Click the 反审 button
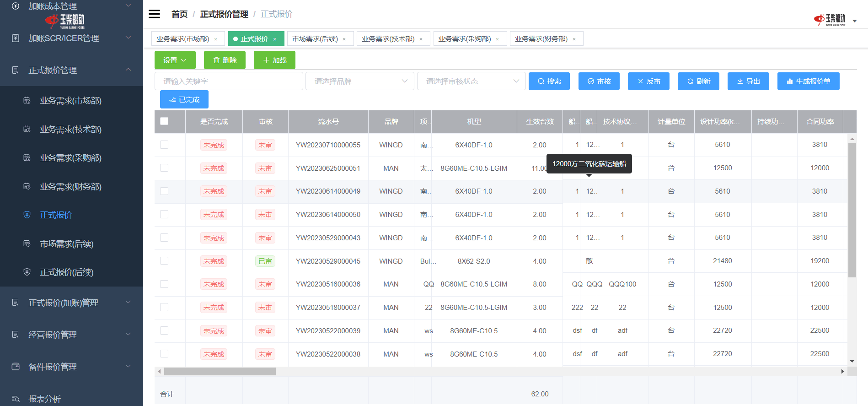The width and height of the screenshot is (868, 406). pos(648,81)
